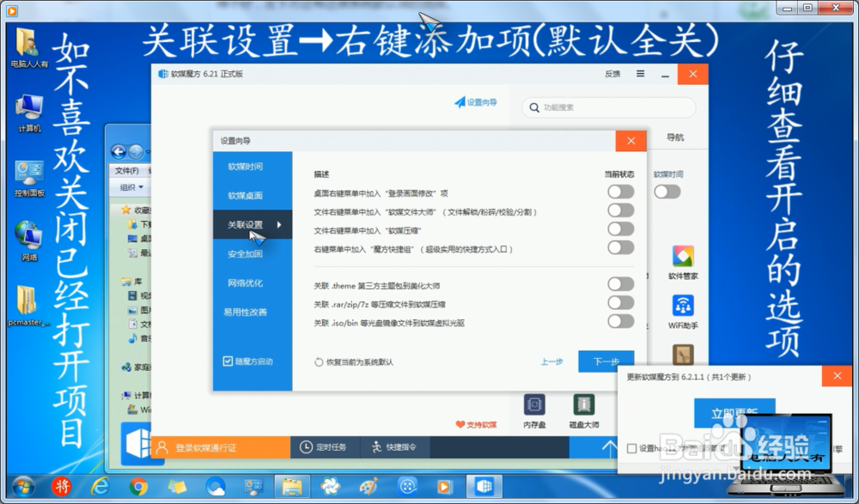859x504 pixels.
Task: Click the 立即更新 button
Action: [x=734, y=413]
